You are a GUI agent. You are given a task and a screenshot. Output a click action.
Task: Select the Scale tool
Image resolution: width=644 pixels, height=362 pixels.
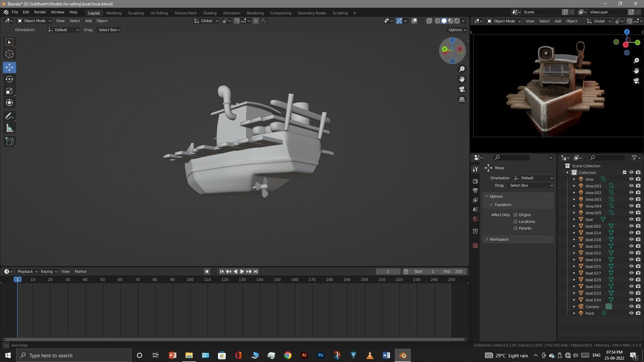tap(9, 91)
